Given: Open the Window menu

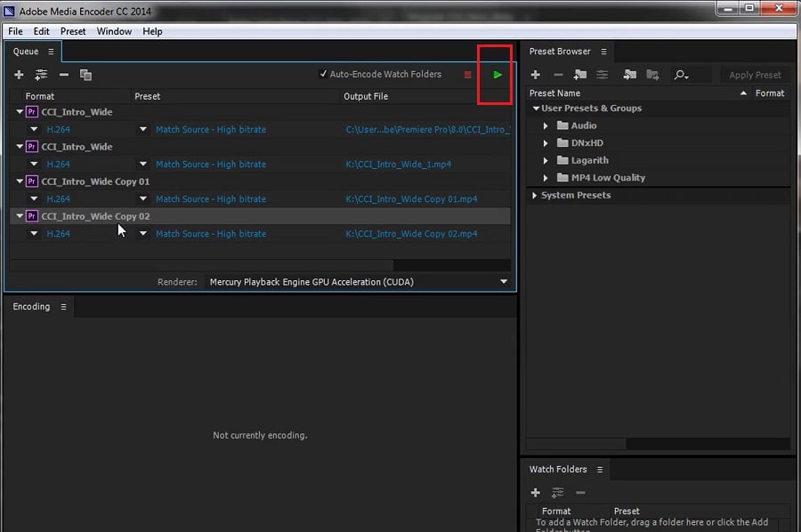Looking at the screenshot, I should (114, 31).
